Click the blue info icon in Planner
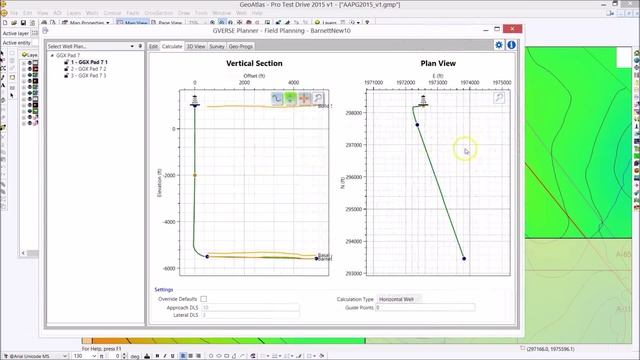Image resolution: width=640 pixels, height=360 pixels. click(x=511, y=45)
